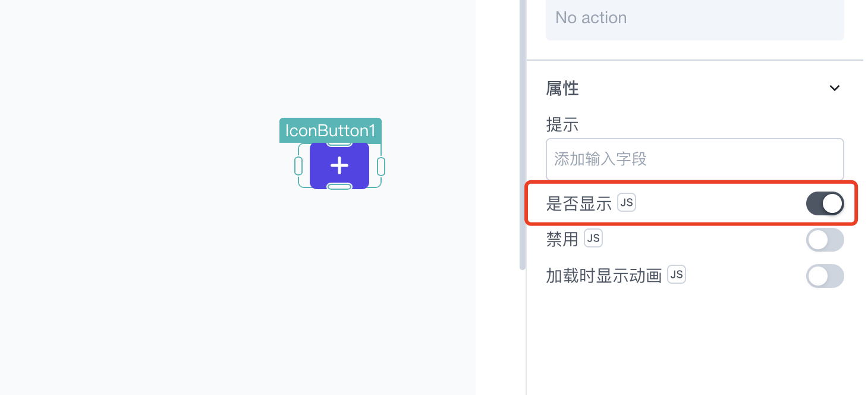
Task: Click the left resize handle of IconButton1
Action: [x=298, y=166]
